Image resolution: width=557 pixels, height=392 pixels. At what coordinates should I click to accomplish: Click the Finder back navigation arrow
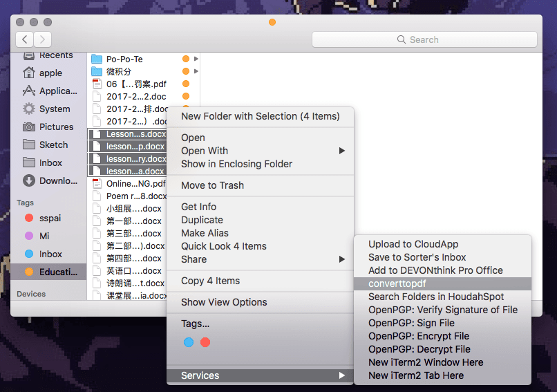(x=24, y=39)
